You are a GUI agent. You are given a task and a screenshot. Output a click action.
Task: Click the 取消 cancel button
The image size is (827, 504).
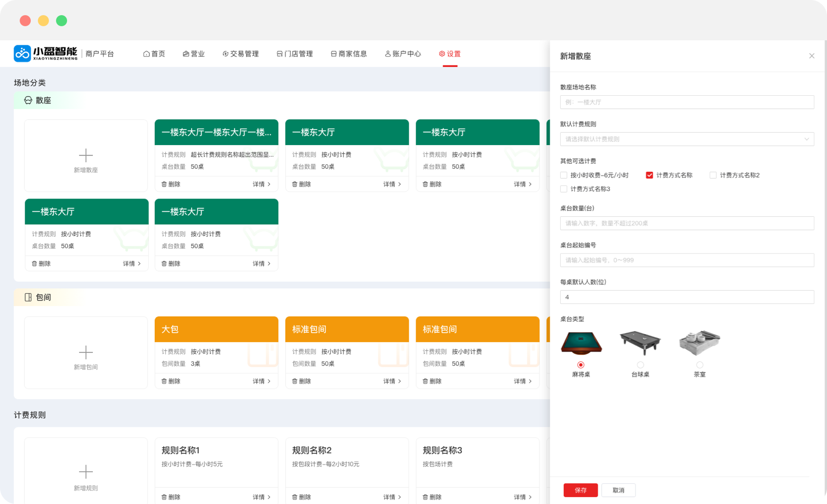[x=618, y=490]
